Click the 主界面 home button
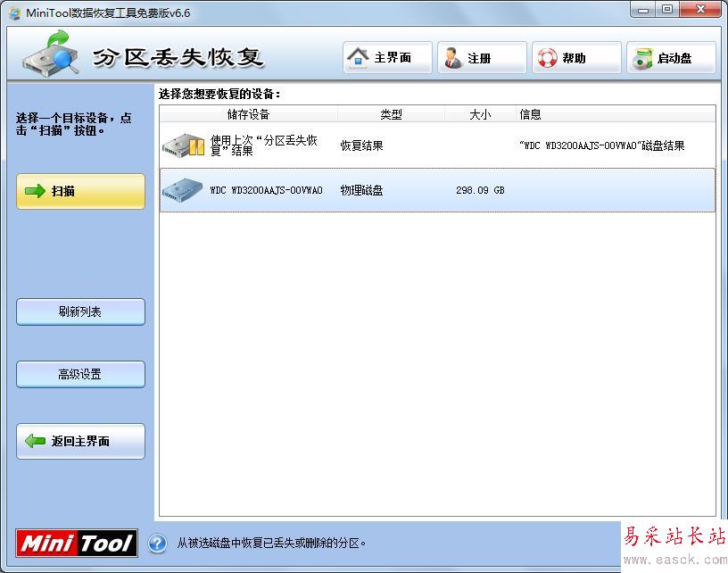 [388, 58]
